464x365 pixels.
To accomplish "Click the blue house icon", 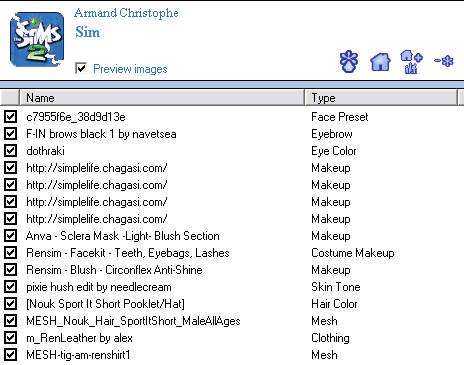I will point(380,62).
